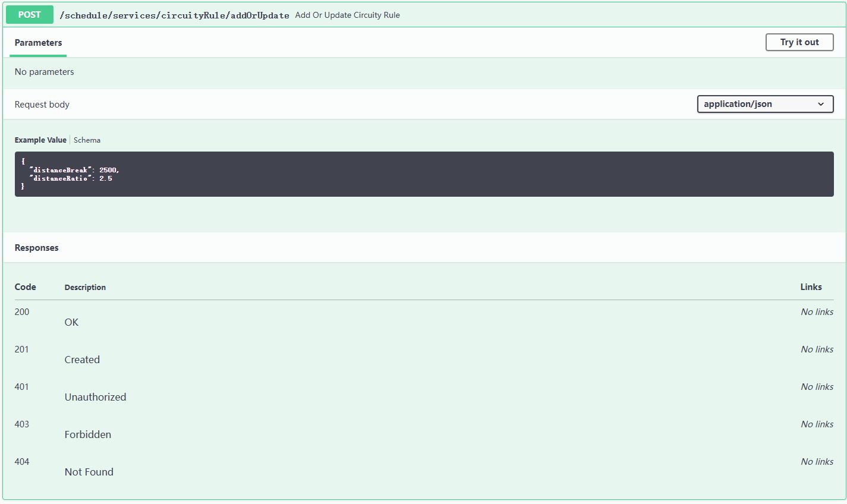Collapse the operation via the POST badge
This screenshot has height=504, width=847.
[x=29, y=15]
